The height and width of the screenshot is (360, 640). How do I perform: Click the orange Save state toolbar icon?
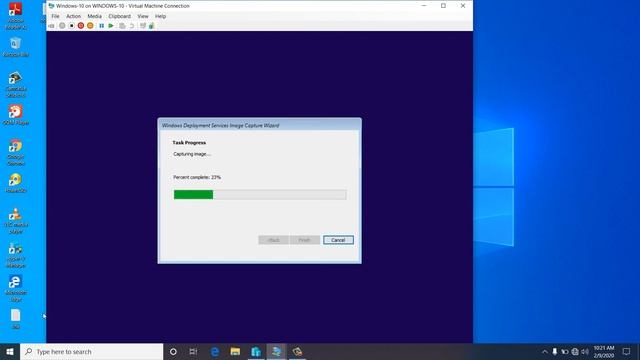pos(90,26)
